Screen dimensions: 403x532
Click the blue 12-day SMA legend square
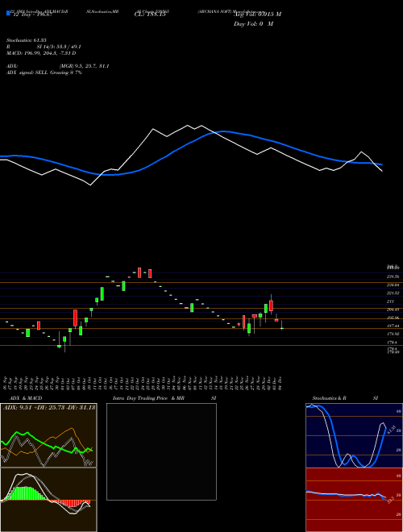pyautogui.click(x=9, y=13)
